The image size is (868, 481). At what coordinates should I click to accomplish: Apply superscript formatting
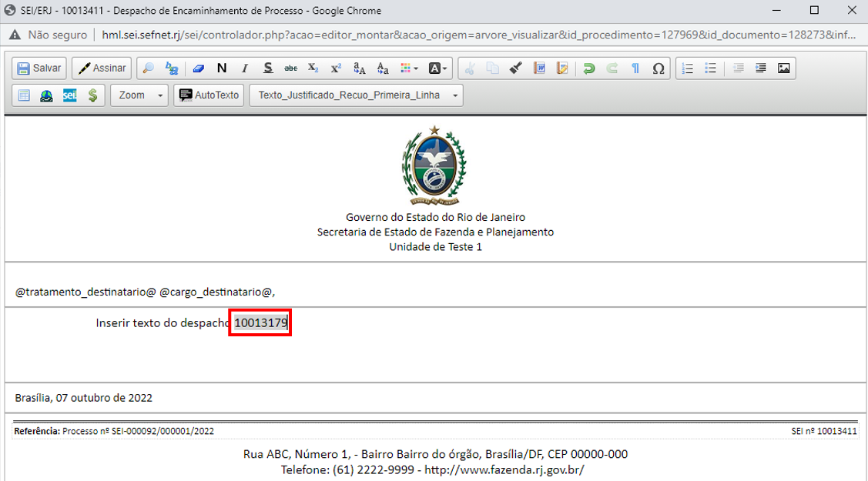[x=336, y=68]
